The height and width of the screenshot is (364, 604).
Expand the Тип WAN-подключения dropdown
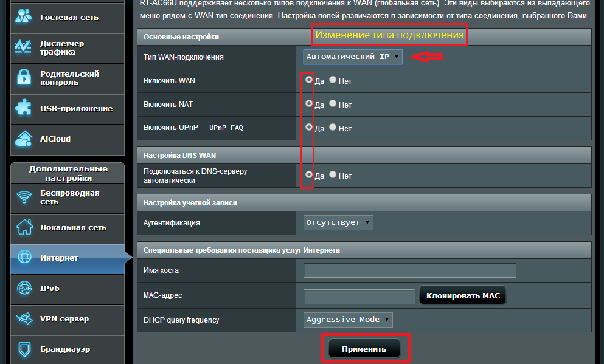(353, 57)
